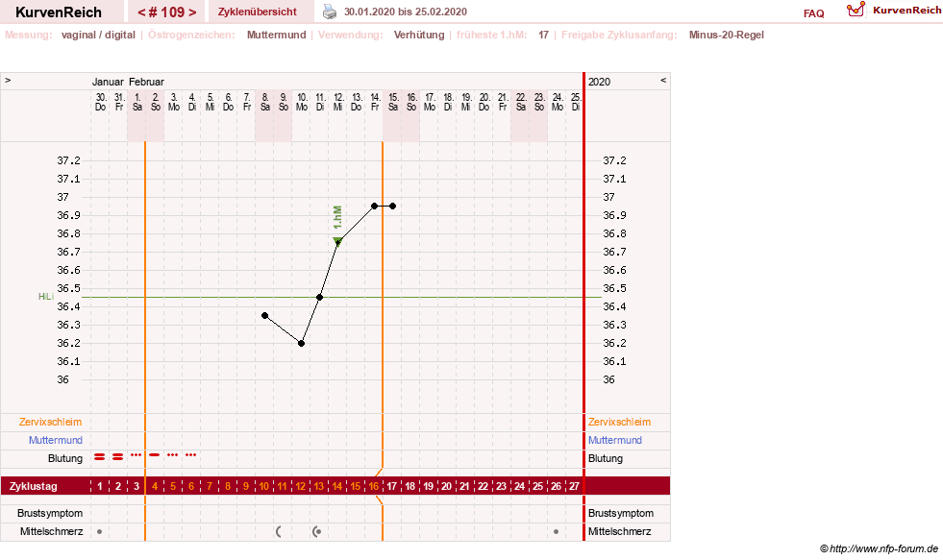The height and width of the screenshot is (560, 943).
Task: Click the left Zervixschleim row label
Action: click(x=51, y=422)
